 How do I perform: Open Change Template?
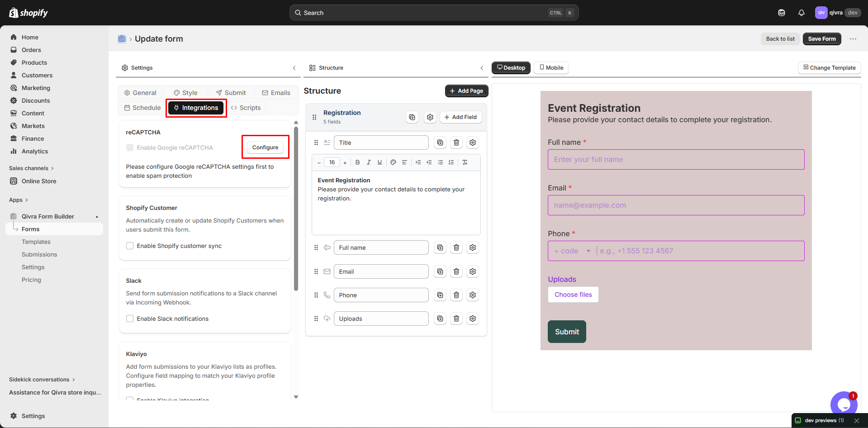pyautogui.click(x=830, y=68)
